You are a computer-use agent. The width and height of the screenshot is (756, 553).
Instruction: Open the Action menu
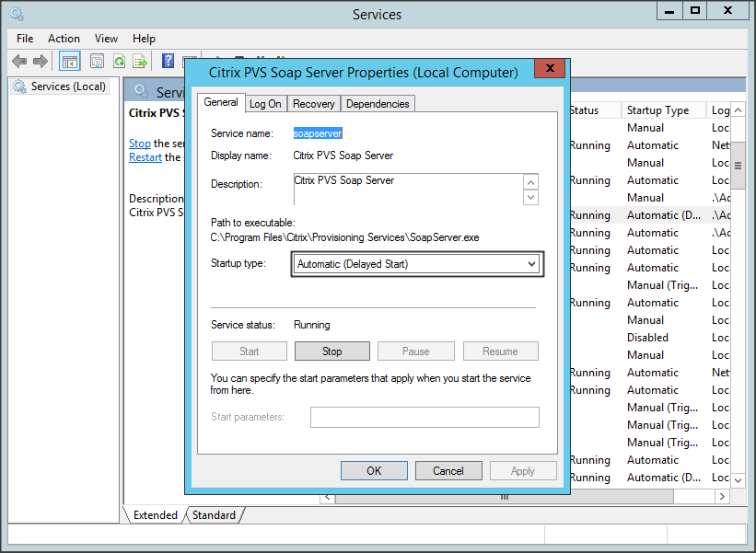(x=64, y=38)
